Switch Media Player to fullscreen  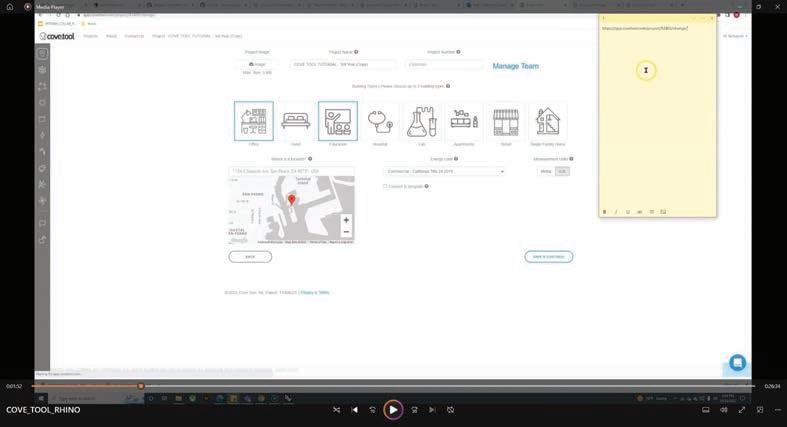742,410
